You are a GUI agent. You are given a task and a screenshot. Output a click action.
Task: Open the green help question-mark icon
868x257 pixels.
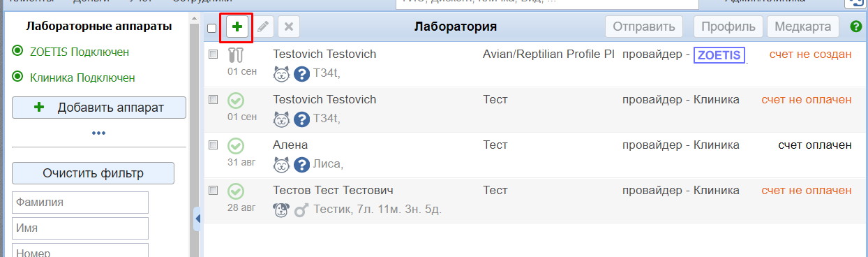(x=856, y=27)
